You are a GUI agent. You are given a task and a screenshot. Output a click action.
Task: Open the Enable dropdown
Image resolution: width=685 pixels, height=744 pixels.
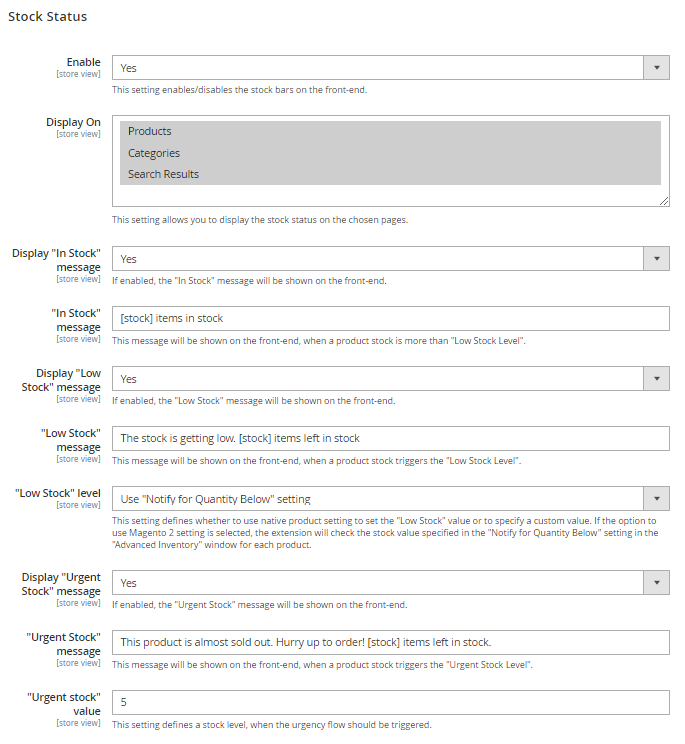pyautogui.click(x=378, y=68)
